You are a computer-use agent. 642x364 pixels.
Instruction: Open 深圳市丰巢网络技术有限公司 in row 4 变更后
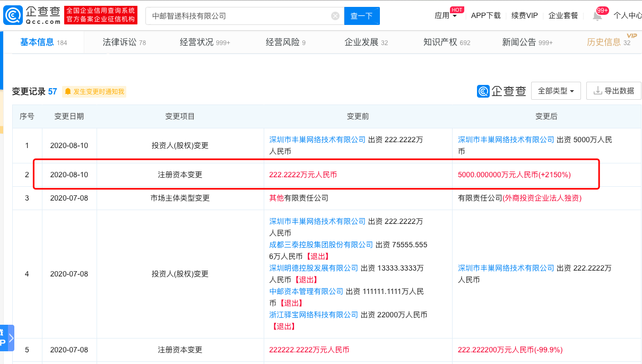[x=506, y=268]
